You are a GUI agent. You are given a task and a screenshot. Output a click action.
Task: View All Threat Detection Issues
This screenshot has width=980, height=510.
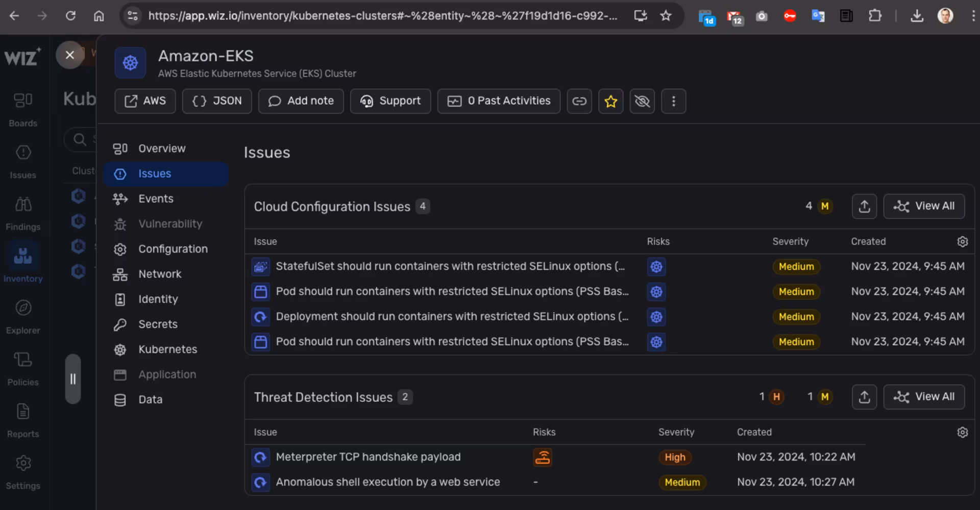click(924, 397)
